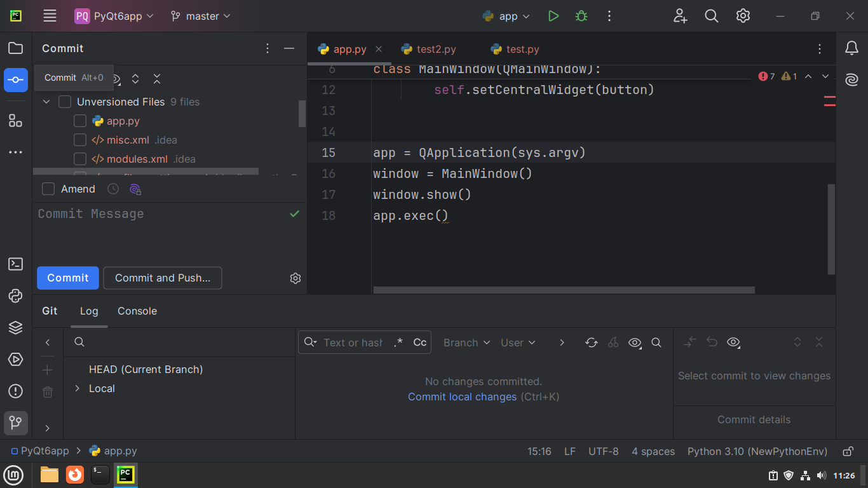
Task: Show more Git log filters chevron
Action: tap(562, 342)
